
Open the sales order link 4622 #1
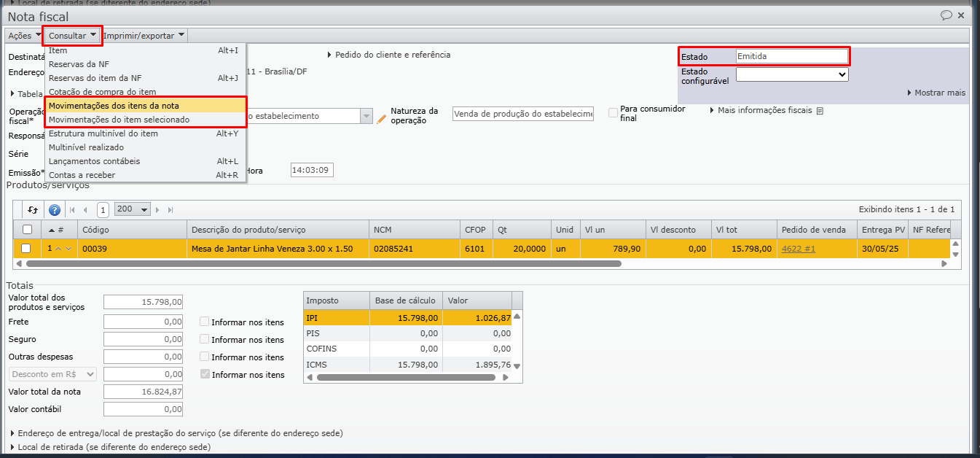coord(799,249)
